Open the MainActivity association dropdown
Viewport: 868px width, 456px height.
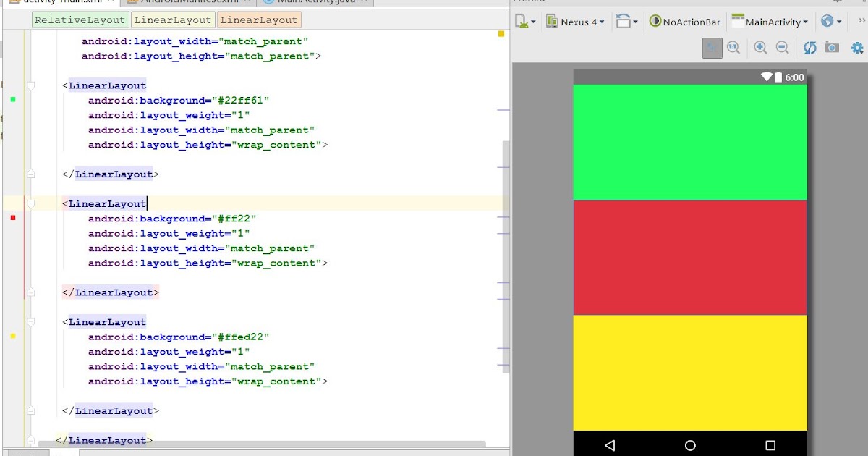click(x=770, y=22)
